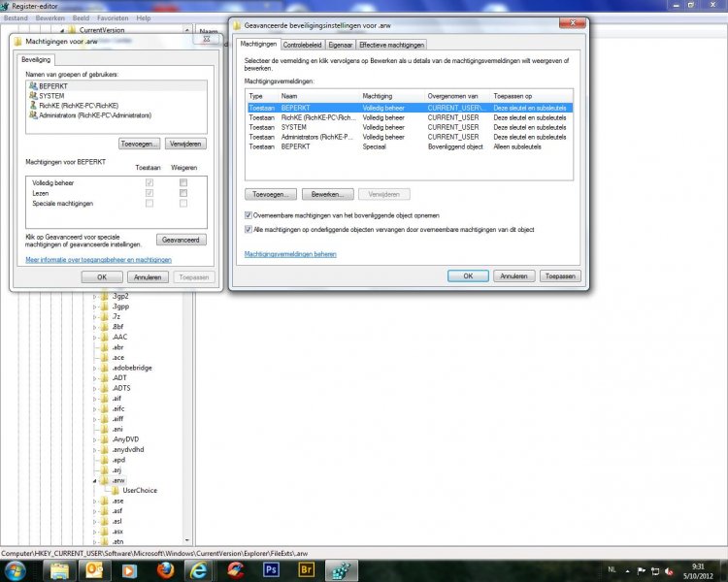Image resolution: width=728 pixels, height=582 pixels.
Task: Tick Weigeren checkbox for Volledig beheer
Action: click(x=183, y=182)
